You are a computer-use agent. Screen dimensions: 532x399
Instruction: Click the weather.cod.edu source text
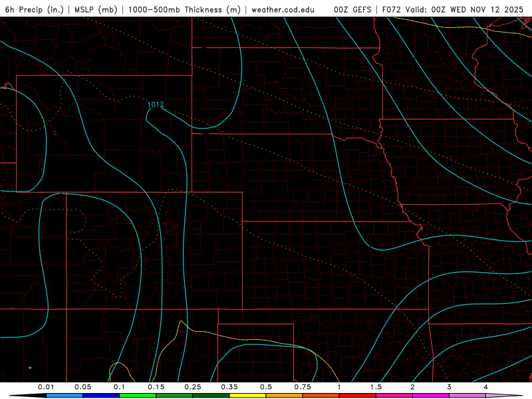(x=283, y=9)
